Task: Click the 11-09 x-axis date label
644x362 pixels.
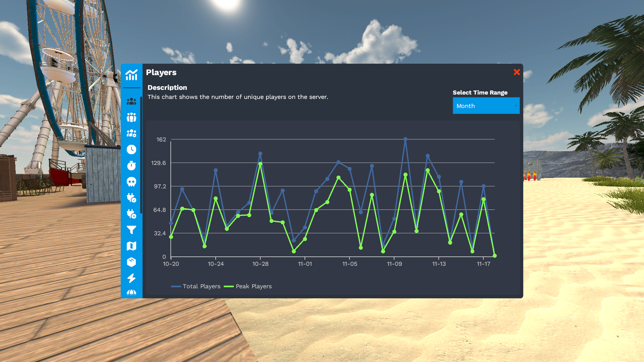Action: coord(394,264)
